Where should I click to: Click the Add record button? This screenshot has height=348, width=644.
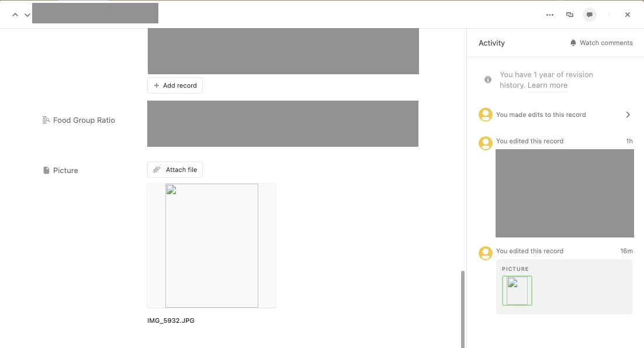[x=175, y=85]
